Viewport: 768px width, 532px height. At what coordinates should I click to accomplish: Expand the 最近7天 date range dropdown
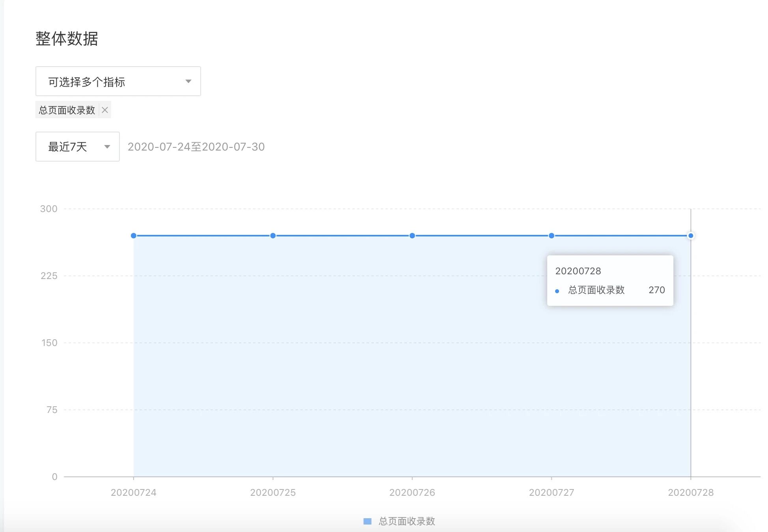77,147
